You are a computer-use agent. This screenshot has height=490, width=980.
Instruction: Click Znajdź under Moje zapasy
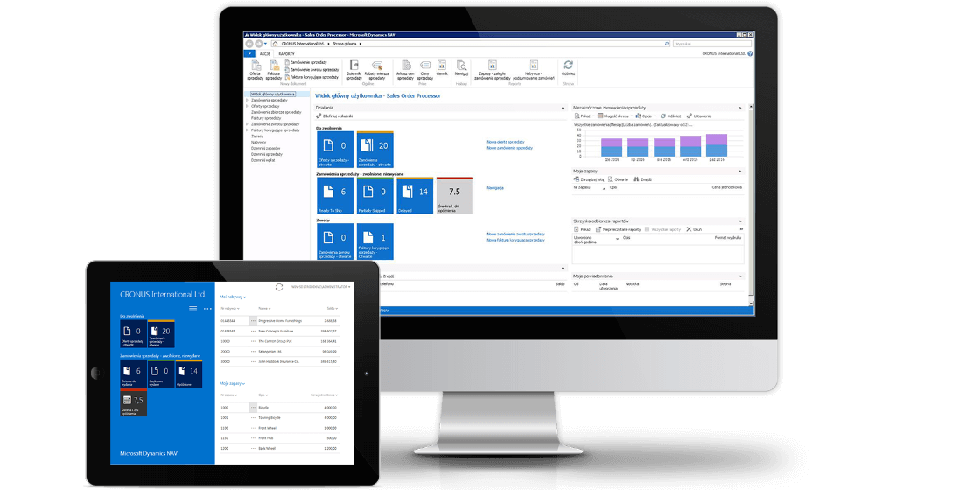click(642, 179)
